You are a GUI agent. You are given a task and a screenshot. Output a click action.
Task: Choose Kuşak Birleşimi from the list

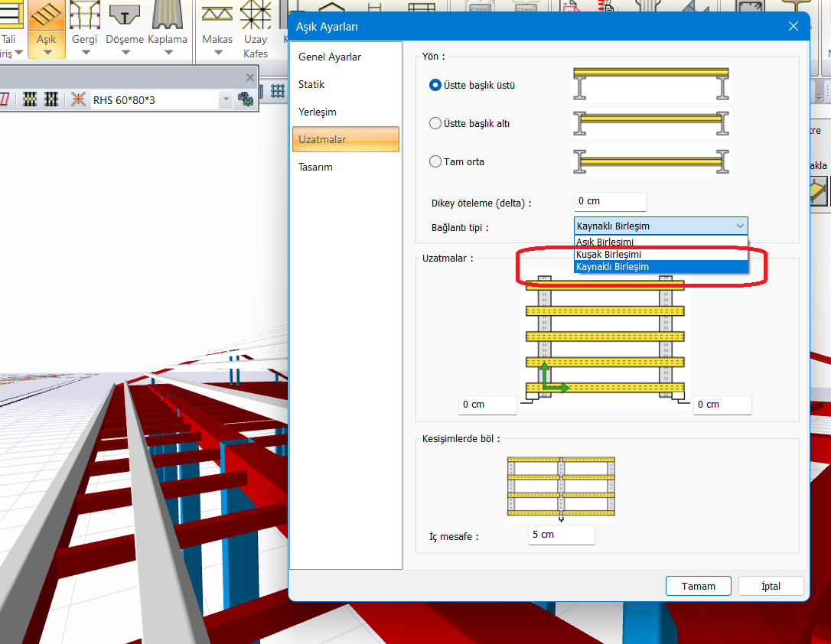tap(661, 254)
